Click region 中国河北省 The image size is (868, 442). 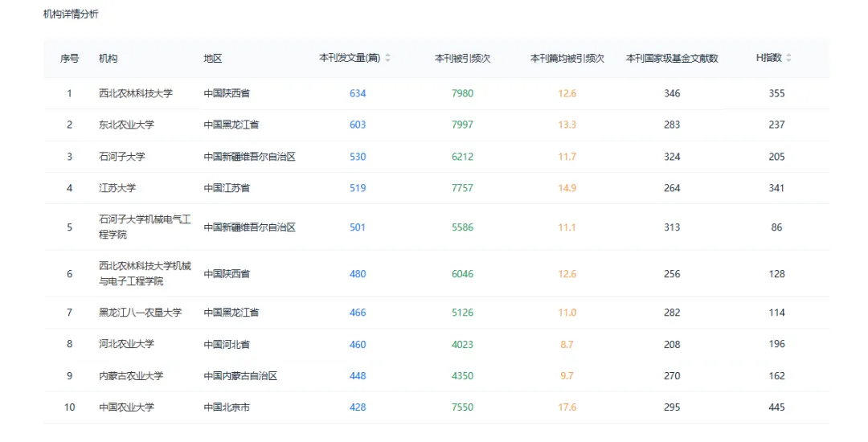(x=227, y=344)
